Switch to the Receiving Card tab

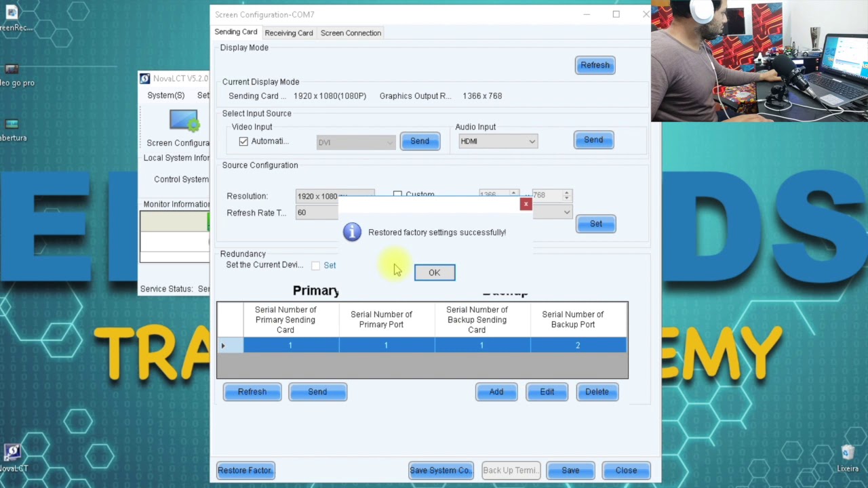coord(289,33)
